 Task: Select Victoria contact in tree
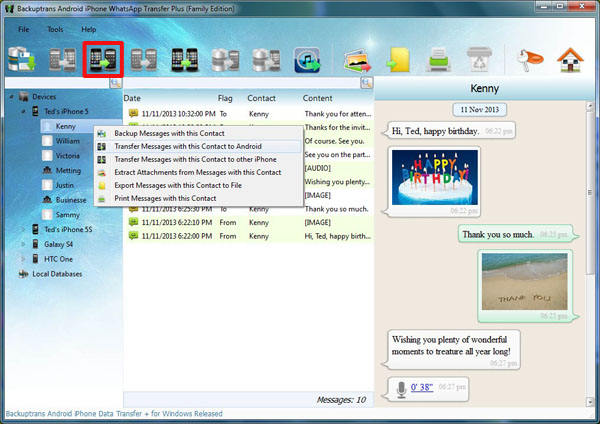coord(67,156)
